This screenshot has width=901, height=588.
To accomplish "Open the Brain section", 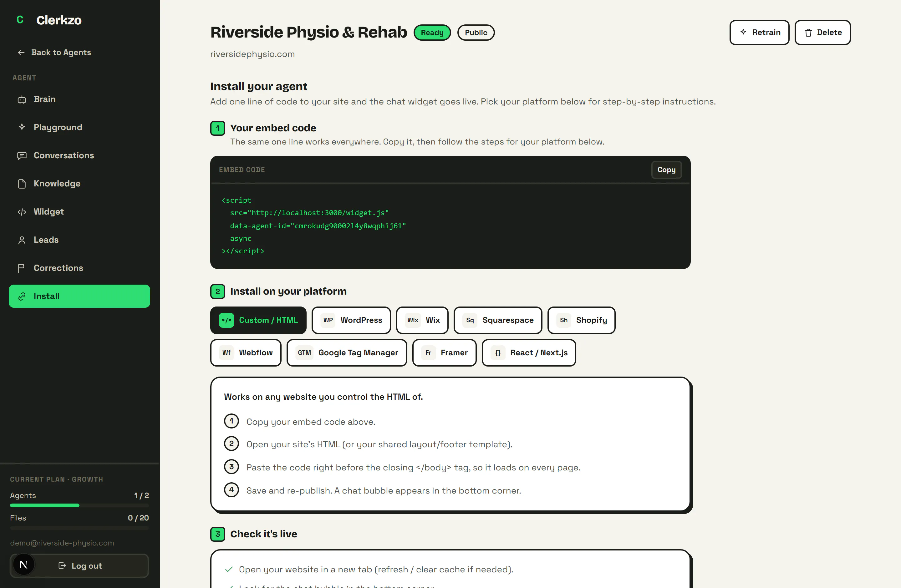I will pyautogui.click(x=79, y=99).
